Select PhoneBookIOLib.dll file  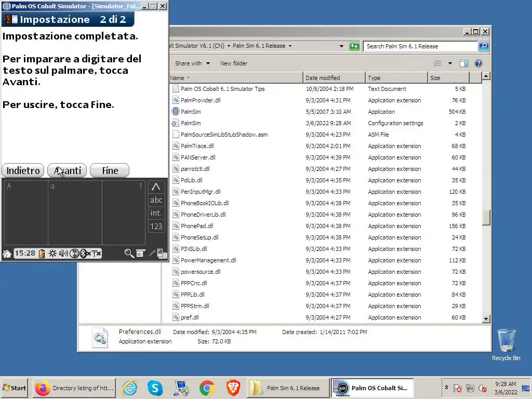205,203
